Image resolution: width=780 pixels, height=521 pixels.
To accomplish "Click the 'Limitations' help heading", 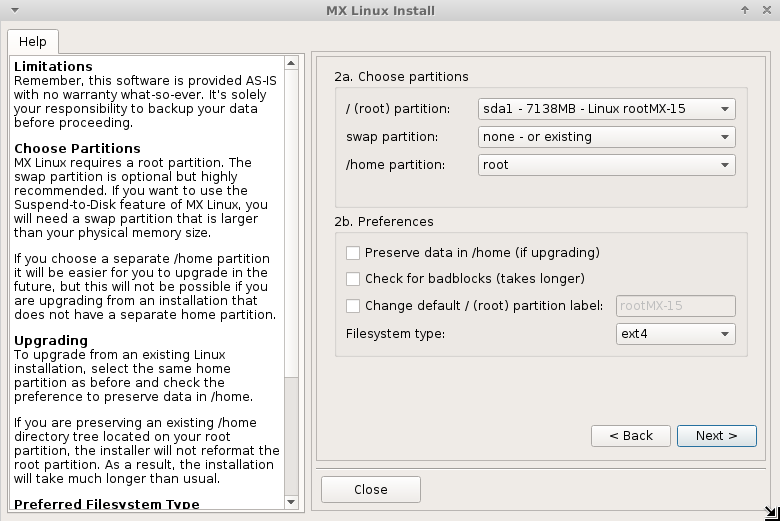I will [x=53, y=67].
